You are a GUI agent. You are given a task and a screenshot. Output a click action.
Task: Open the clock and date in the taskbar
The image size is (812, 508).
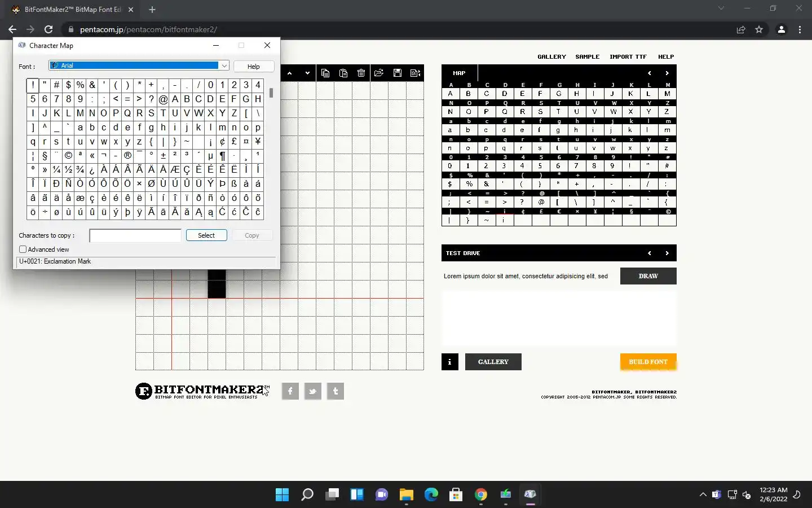[774, 494]
